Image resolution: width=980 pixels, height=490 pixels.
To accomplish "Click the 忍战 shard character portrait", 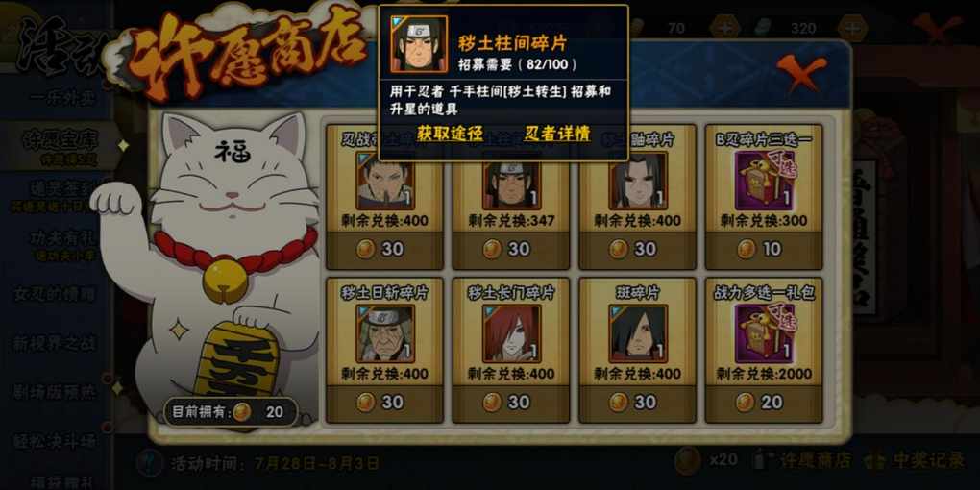I will click(x=385, y=181).
